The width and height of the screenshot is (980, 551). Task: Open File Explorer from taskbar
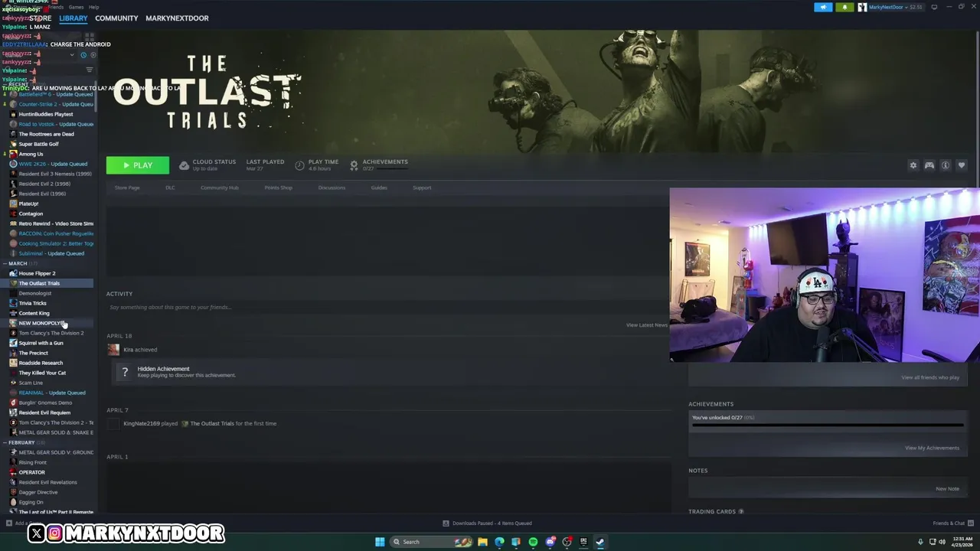[482, 542]
